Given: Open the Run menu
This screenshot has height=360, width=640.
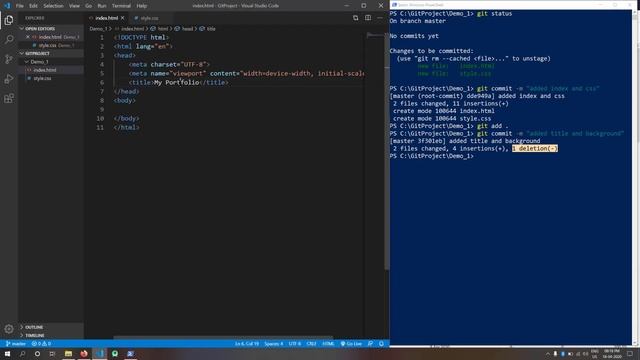Looking at the screenshot, I should point(102,6).
